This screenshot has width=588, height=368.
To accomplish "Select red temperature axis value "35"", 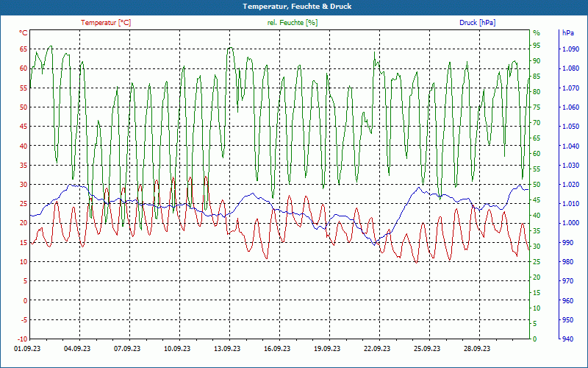I will [x=24, y=165].
